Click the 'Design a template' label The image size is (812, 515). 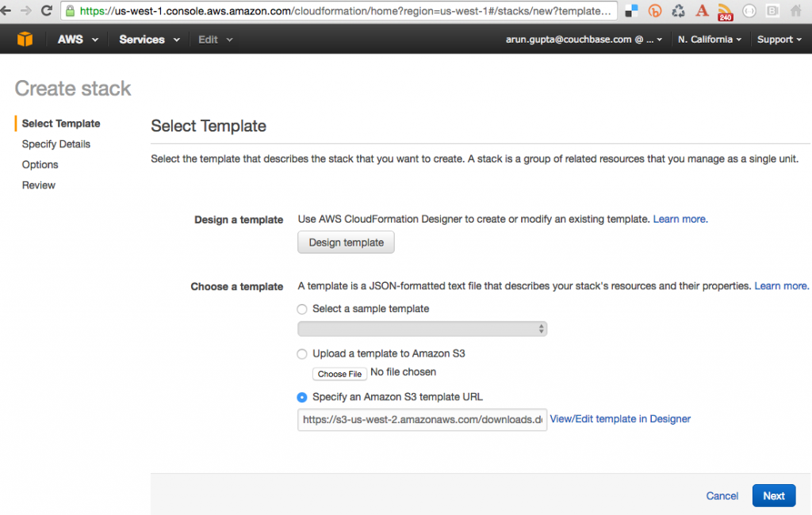pos(239,220)
